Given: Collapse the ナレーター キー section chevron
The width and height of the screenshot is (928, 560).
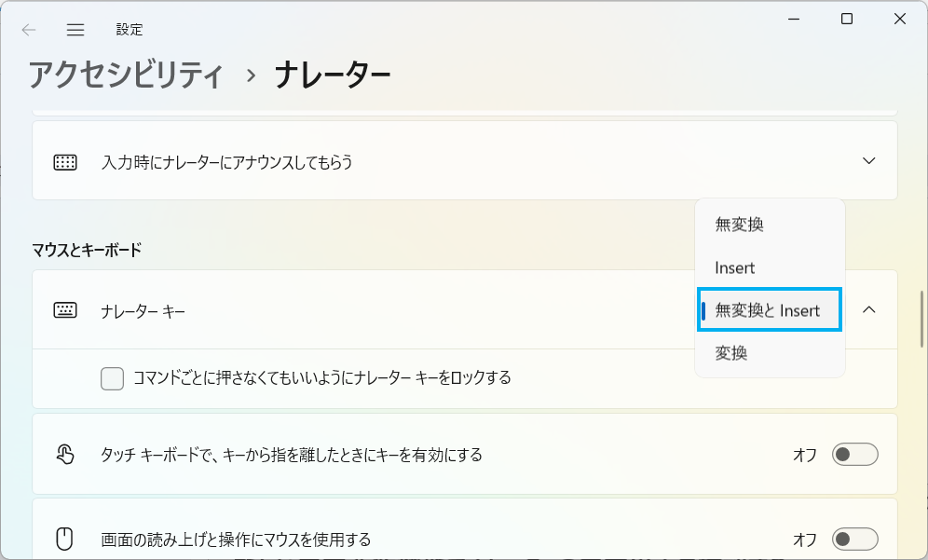Looking at the screenshot, I should pyautogui.click(x=868, y=309).
